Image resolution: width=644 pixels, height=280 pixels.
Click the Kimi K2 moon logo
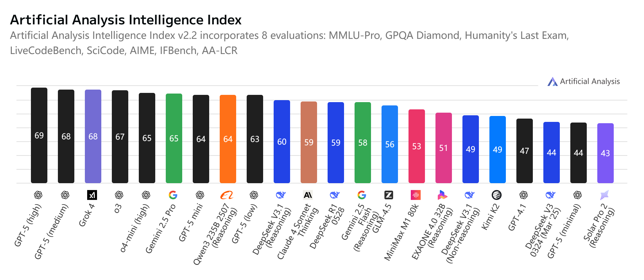coord(497,195)
